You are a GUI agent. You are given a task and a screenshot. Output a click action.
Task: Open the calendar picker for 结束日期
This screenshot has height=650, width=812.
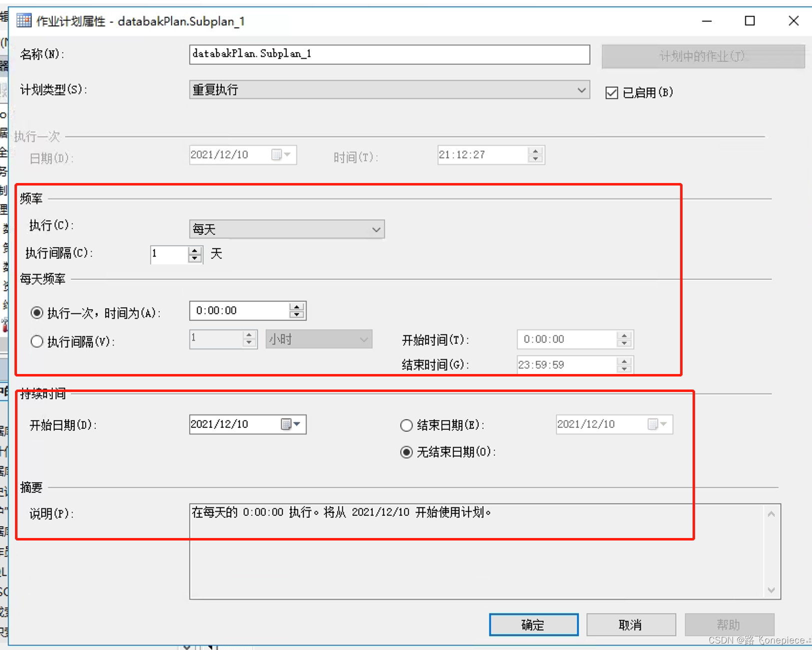[x=653, y=424]
